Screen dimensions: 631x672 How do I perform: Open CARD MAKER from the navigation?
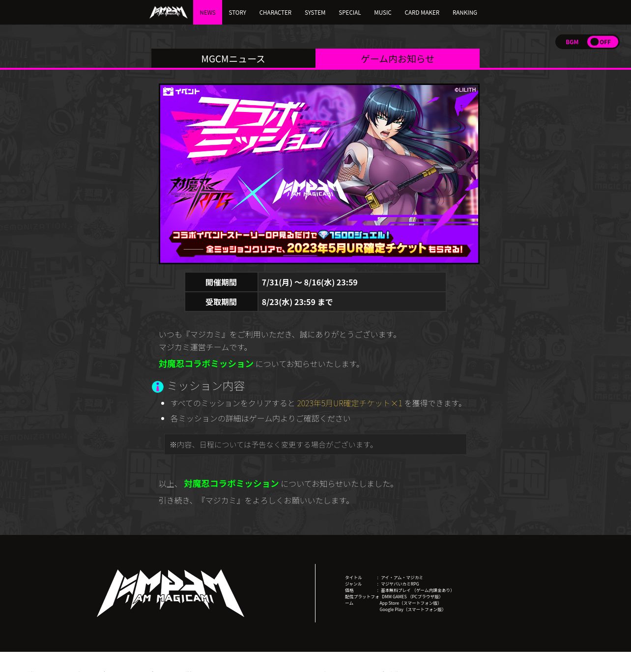[422, 12]
